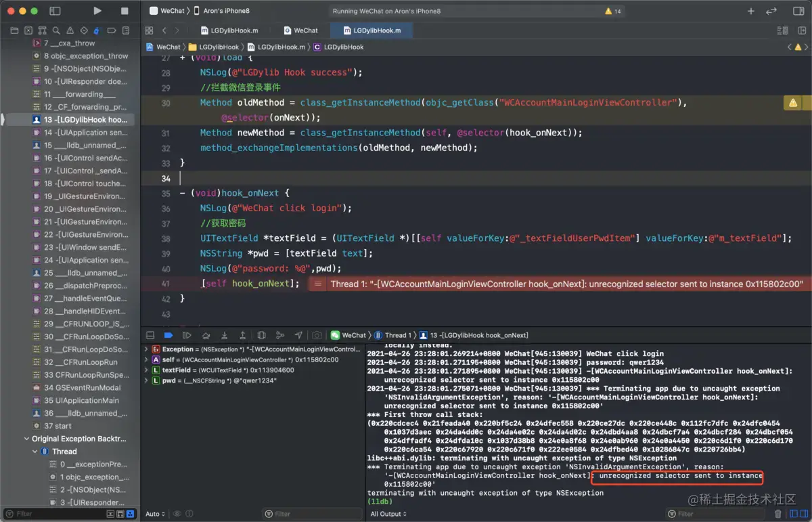The width and height of the screenshot is (812, 522).
Task: Click WeChat project in jump bar
Action: (164, 47)
